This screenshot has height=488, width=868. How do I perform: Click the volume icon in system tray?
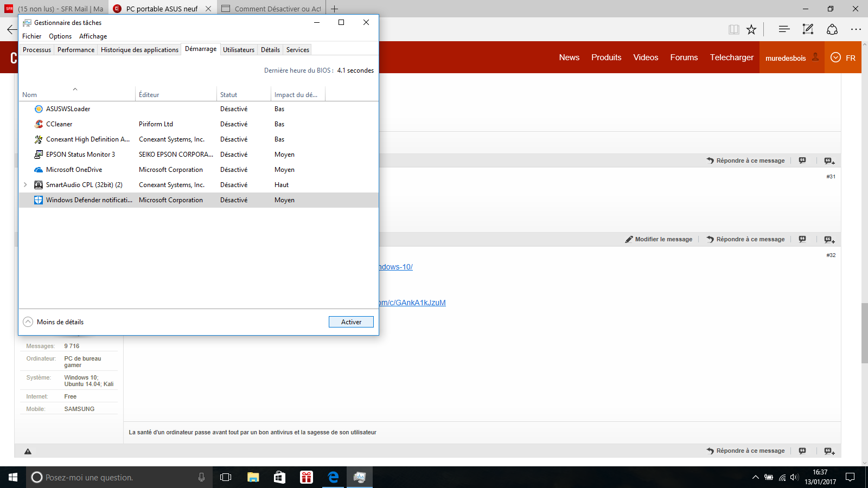click(794, 477)
